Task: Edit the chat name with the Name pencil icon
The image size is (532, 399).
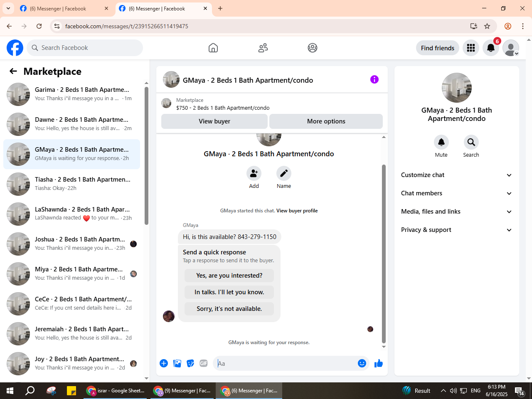Action: 284,173
